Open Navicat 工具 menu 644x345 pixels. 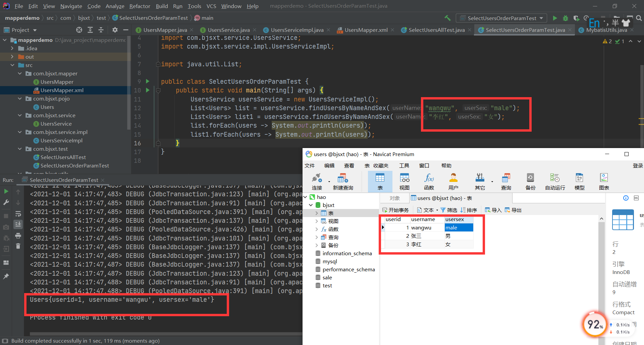coord(404,165)
